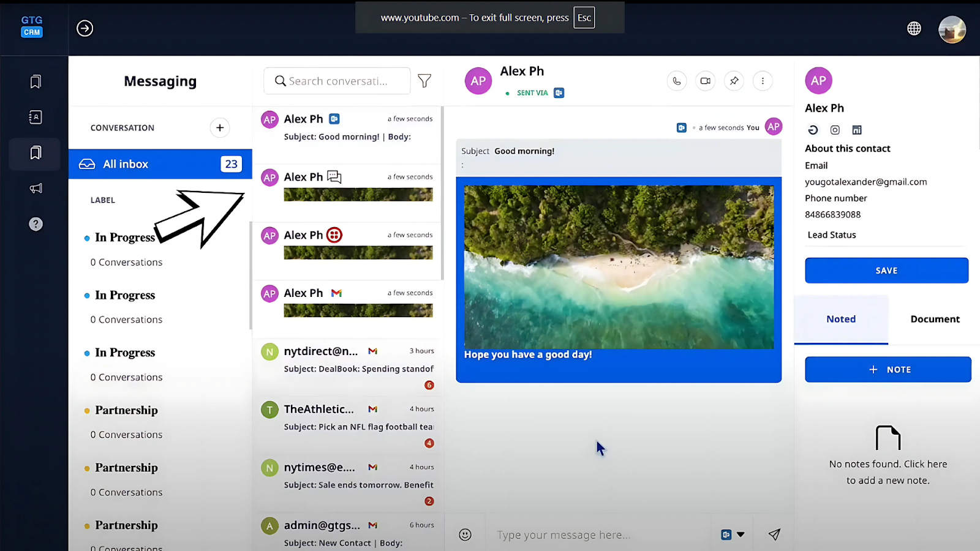Click the unread badge 4 on TheAthletic
Screen dimensions: 980x551
[x=429, y=443]
